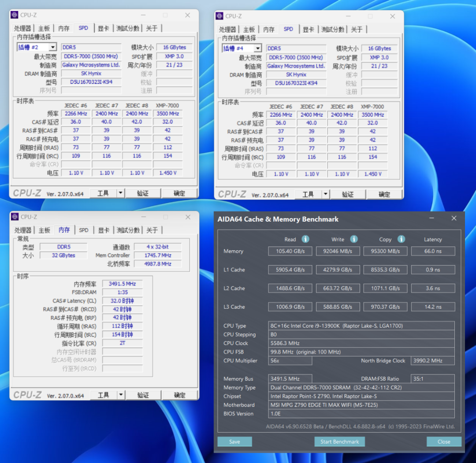This screenshot has height=463, width=476.
Task: Click BIOS Version field 1.0E
Action: tap(361, 414)
